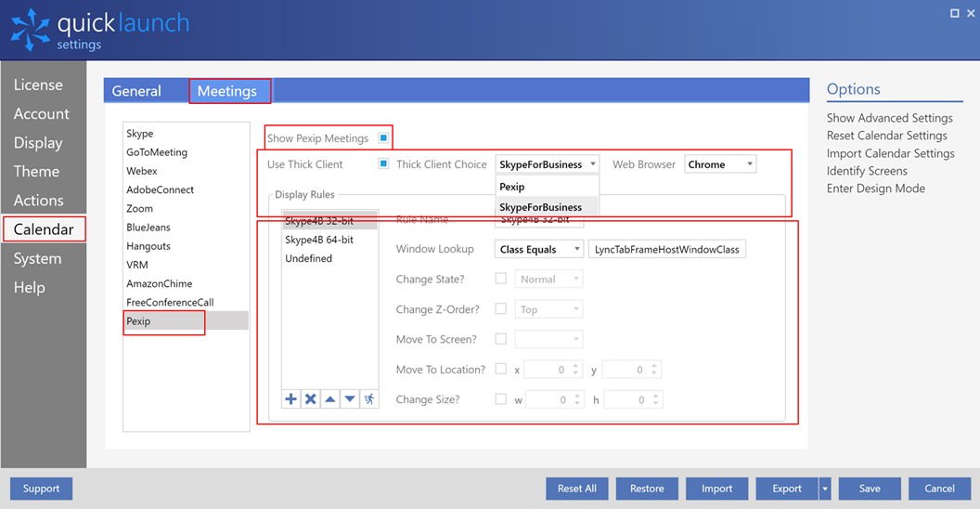This screenshot has height=509, width=980.
Task: Click the delete rule X icon
Action: click(x=311, y=399)
